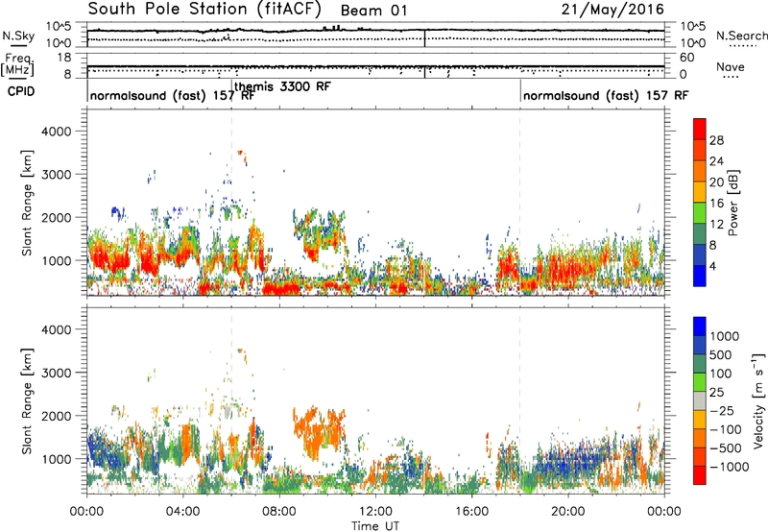The height and width of the screenshot is (532, 768).
Task: Click the '08:00' time axis tick label
Action: click(279, 512)
